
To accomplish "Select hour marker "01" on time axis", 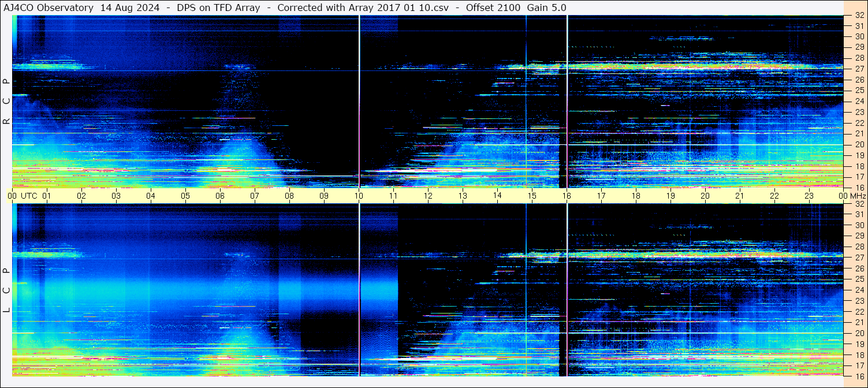I will click(47, 196).
